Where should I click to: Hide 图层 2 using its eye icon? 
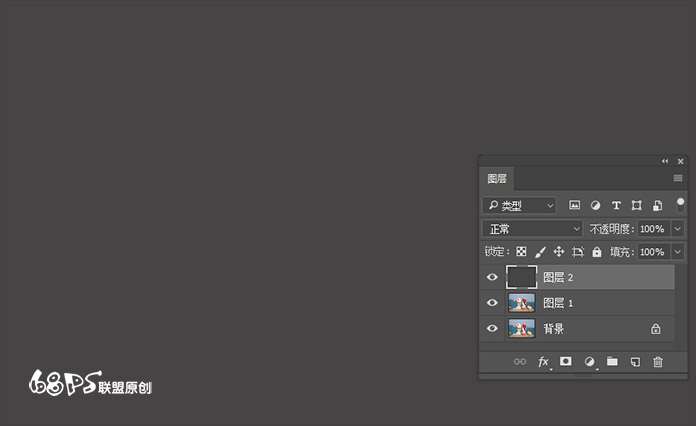tap(492, 277)
